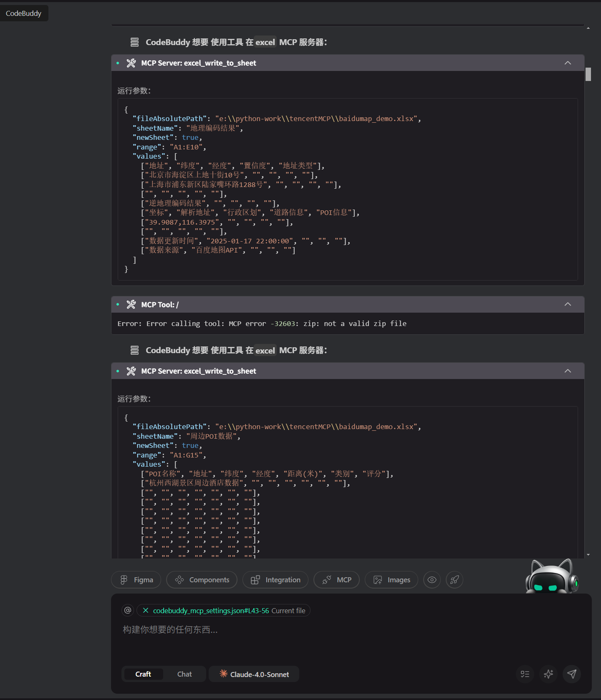This screenshot has width=601, height=700.
Task: Click the "百度地图API" data source value
Action: tap(217, 250)
